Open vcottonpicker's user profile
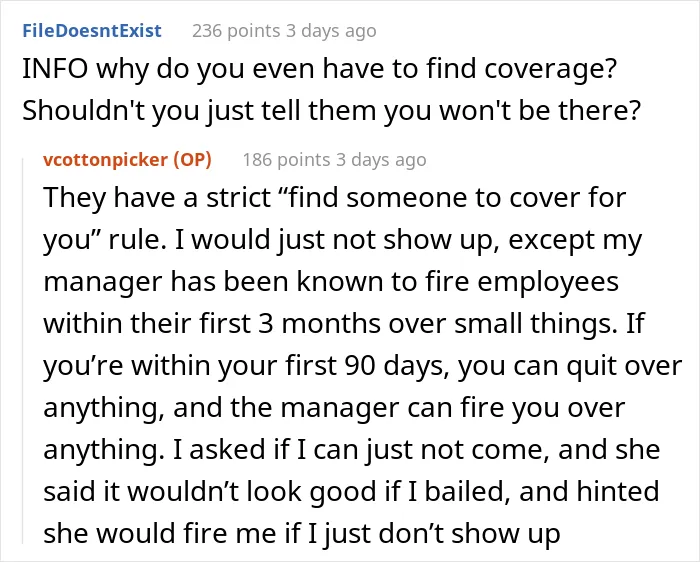 [105, 159]
